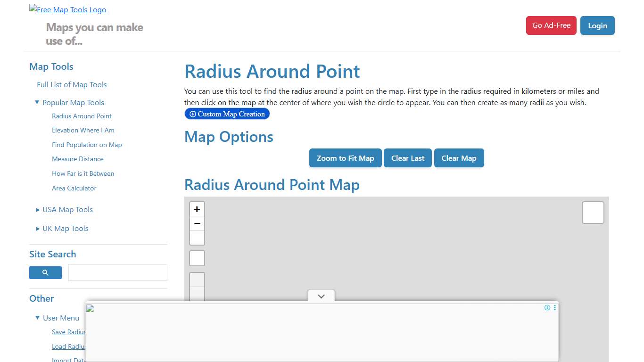
Task: Zoom in using the map plus icon
Action: (x=197, y=208)
